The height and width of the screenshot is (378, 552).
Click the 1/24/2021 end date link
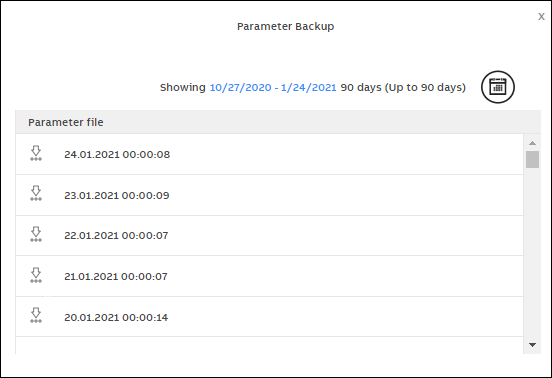point(309,87)
